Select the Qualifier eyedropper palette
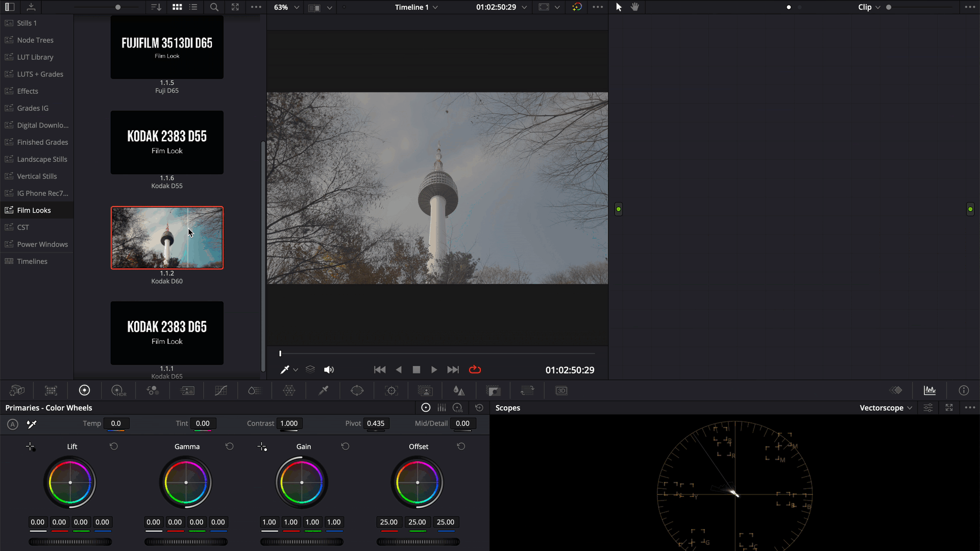 click(323, 391)
